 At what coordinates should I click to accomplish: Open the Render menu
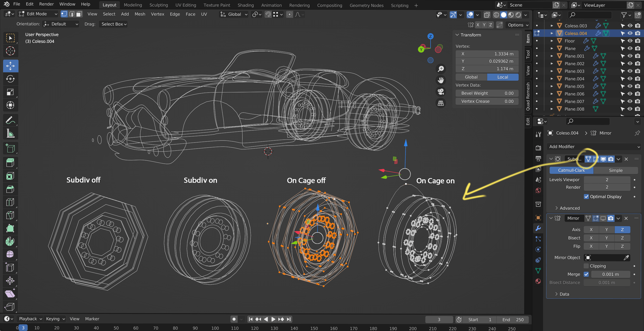click(46, 4)
